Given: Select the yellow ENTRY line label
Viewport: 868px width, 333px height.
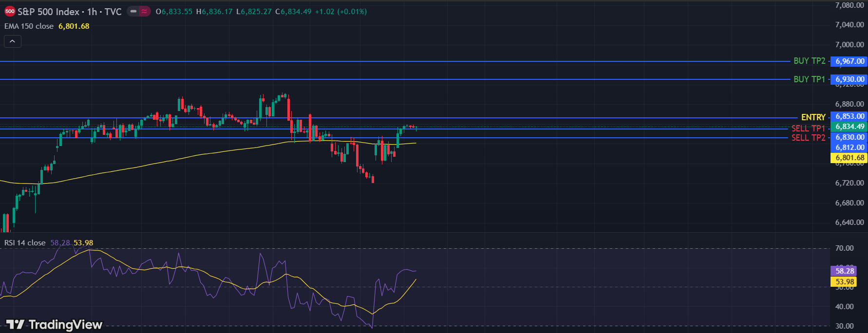Looking at the screenshot, I should pos(813,117).
